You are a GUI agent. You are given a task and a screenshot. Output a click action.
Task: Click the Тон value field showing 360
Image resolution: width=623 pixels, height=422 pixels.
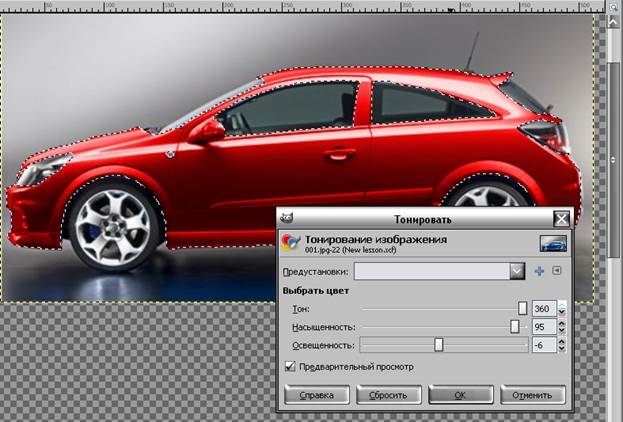(x=543, y=309)
